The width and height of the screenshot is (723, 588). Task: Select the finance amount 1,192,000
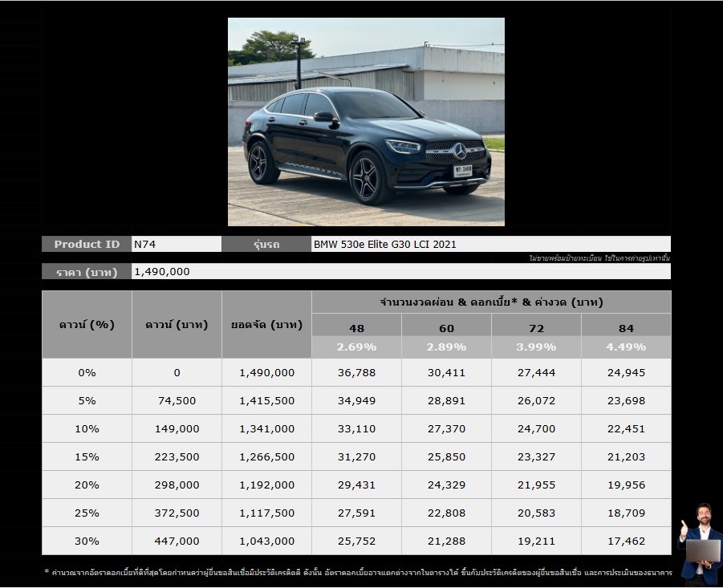pyautogui.click(x=266, y=485)
